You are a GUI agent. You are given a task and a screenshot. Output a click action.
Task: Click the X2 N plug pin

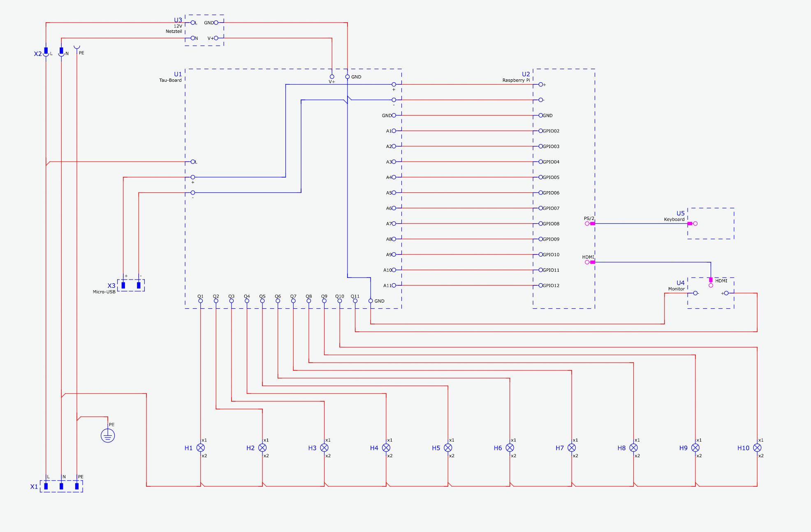(x=61, y=51)
